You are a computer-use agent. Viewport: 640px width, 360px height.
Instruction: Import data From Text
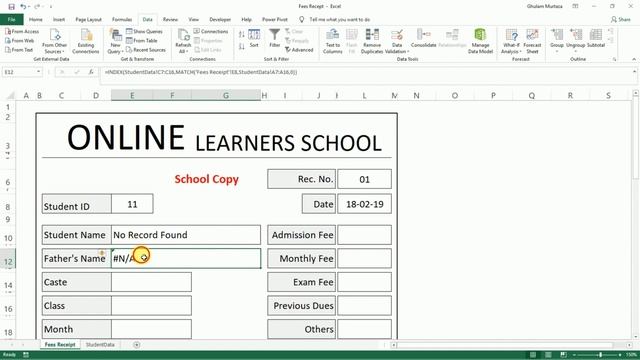pyautogui.click(x=19, y=50)
